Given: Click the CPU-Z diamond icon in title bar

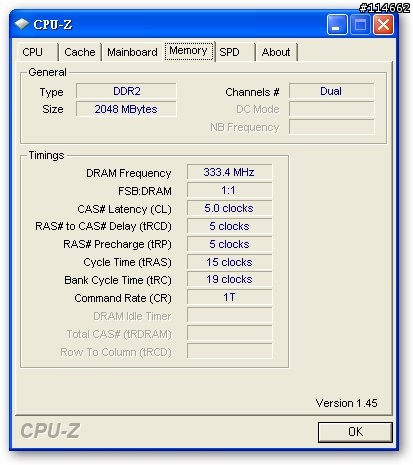Looking at the screenshot, I should pos(22,24).
